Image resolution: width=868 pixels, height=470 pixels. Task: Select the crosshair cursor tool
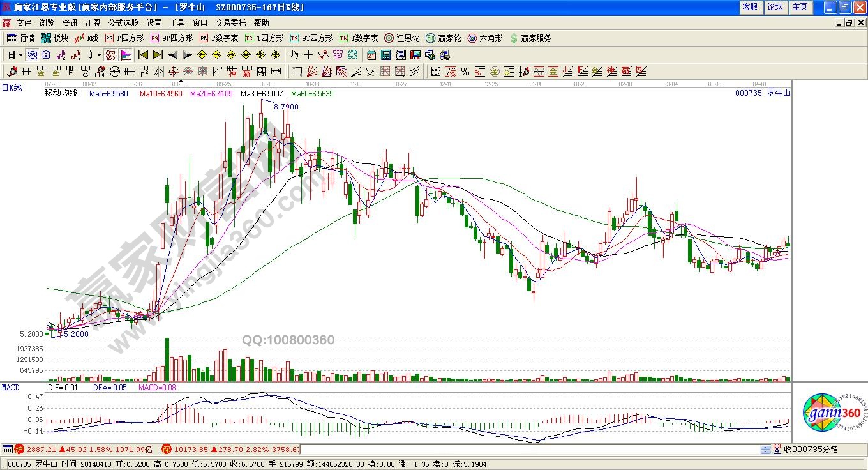pyautogui.click(x=309, y=55)
